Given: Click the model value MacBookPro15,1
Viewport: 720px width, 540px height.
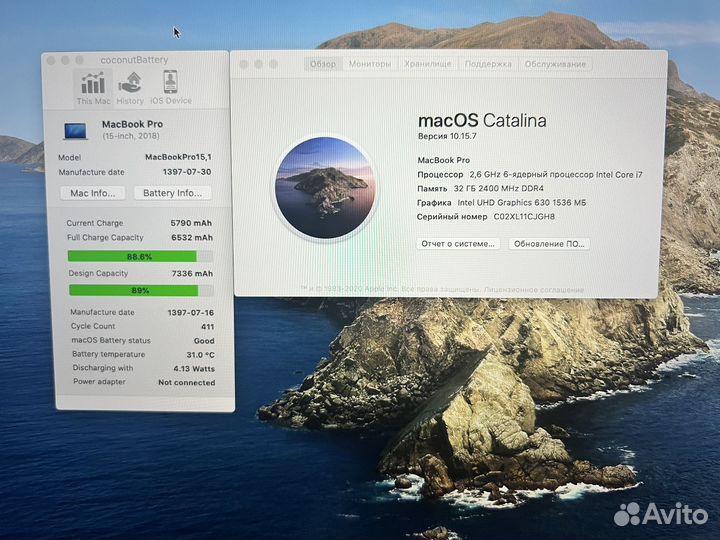Looking at the screenshot, I should (x=178, y=157).
